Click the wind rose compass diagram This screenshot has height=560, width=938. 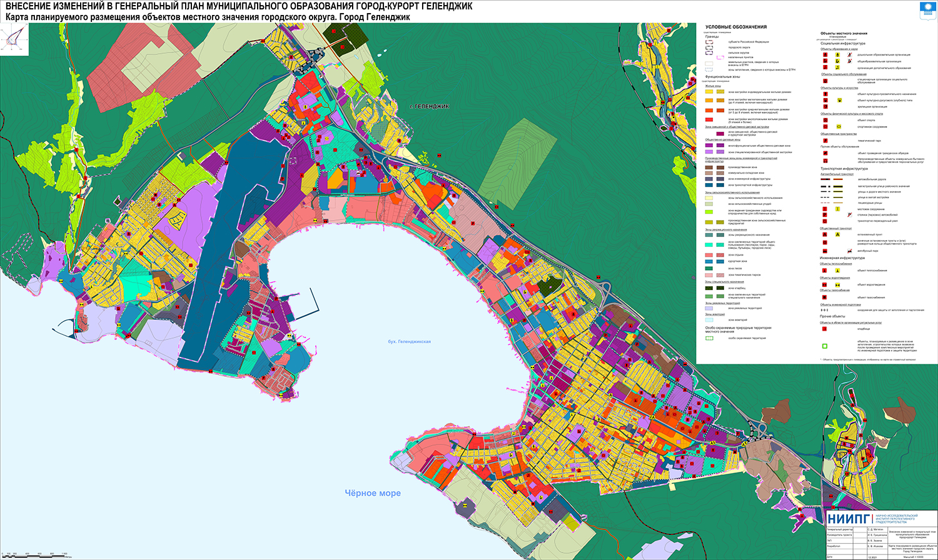(13, 41)
